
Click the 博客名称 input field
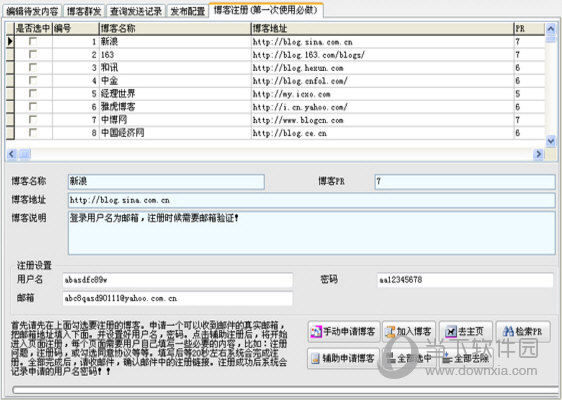click(x=166, y=182)
